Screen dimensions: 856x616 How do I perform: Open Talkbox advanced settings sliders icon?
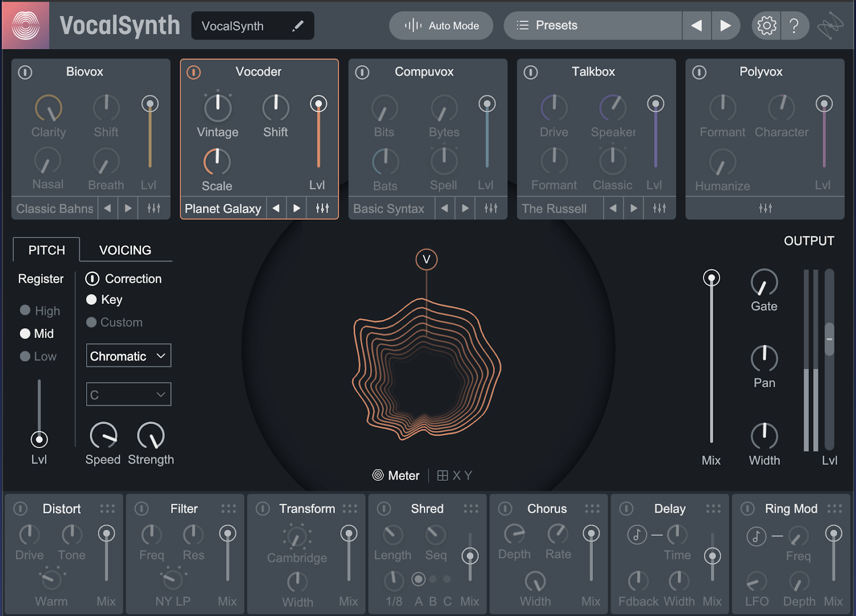pos(659,208)
